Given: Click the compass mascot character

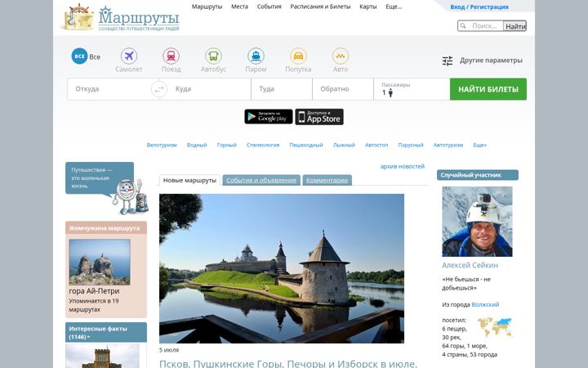Looking at the screenshot, I should [130, 196].
